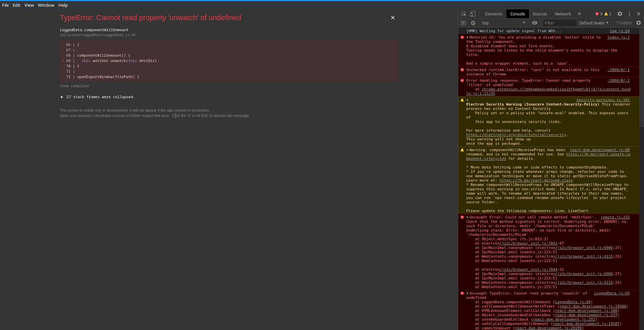This screenshot has width=644, height=330.
Task: Open the DevTools three-dot customize menu
Action: point(629,14)
